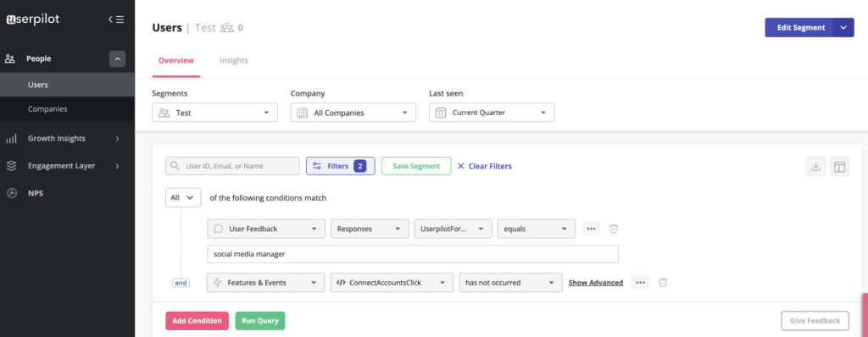Open the column layout icon

point(840,167)
